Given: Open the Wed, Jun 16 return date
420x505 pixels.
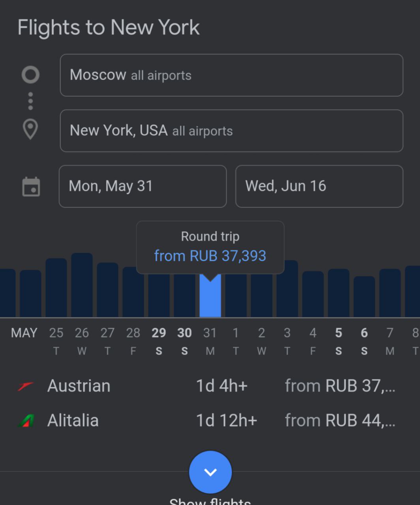Looking at the screenshot, I should pyautogui.click(x=319, y=186).
